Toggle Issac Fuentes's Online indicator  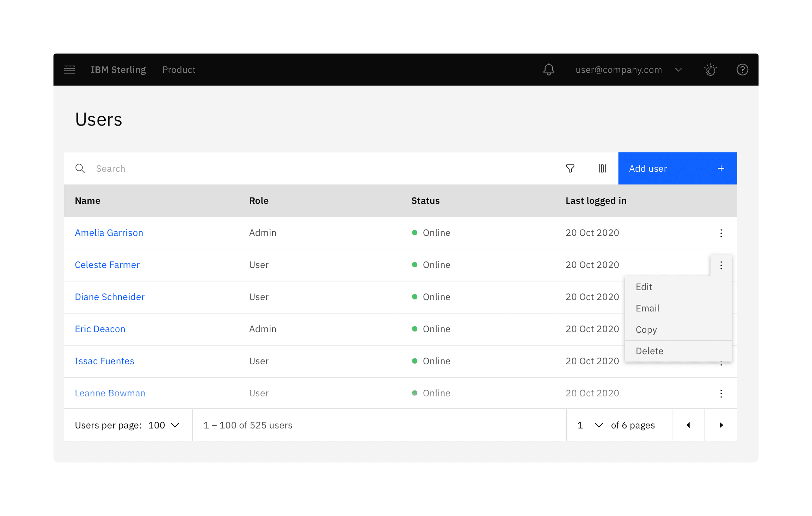[x=415, y=361]
